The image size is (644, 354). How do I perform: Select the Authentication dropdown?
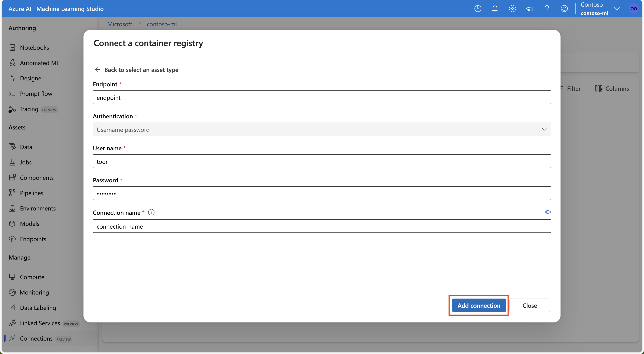(322, 129)
